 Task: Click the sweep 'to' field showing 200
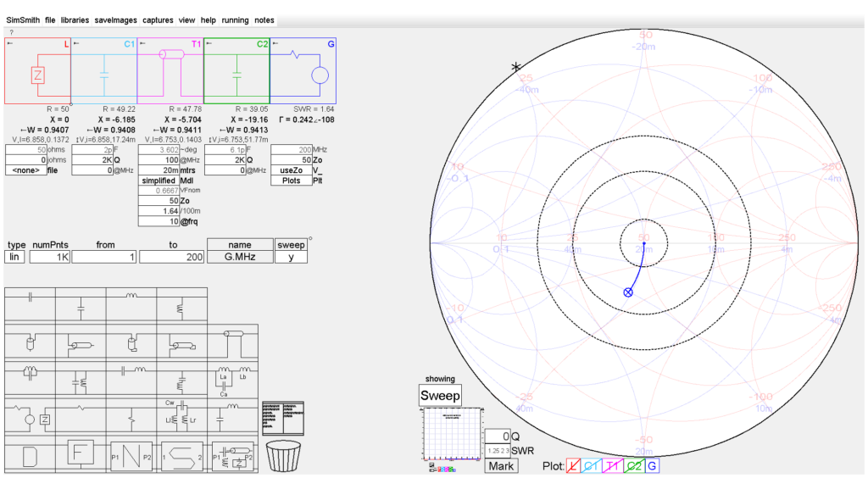click(x=171, y=257)
